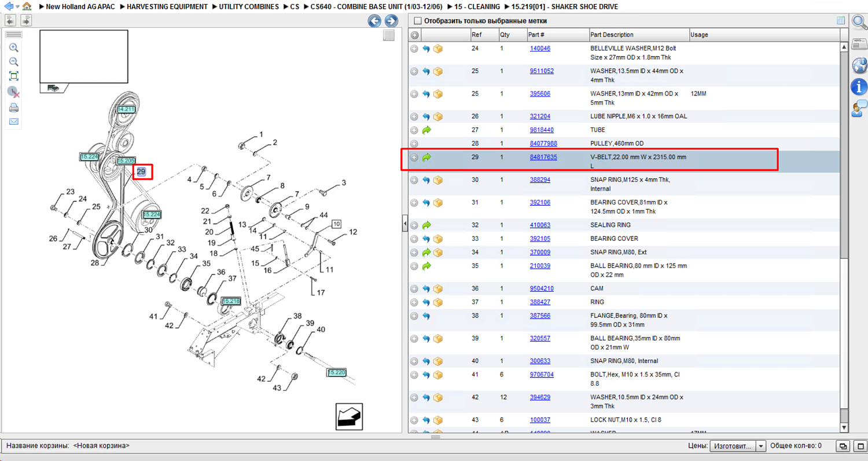868x461 pixels.
Task: Add part 140046 with its plus icon
Action: tap(414, 49)
